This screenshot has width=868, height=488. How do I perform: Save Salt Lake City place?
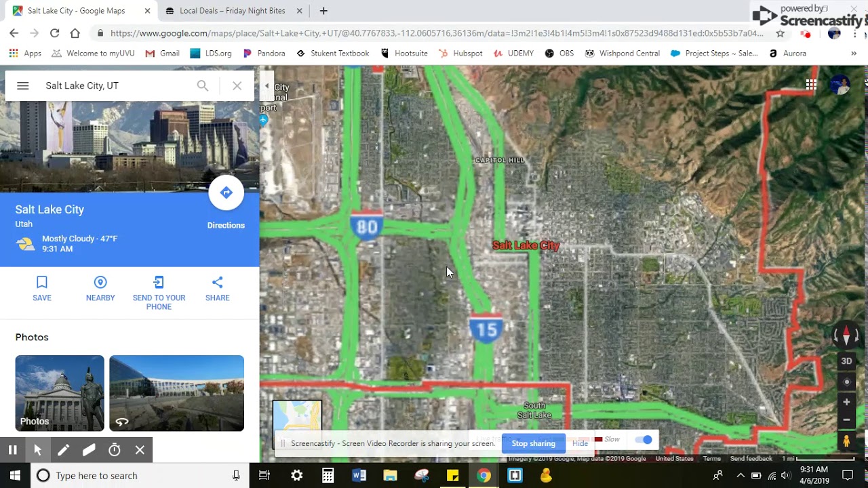coord(42,289)
